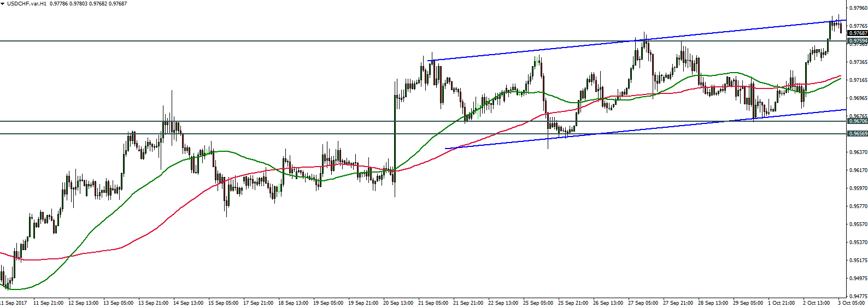
Task: Click the 15 Sep 05:00 time label
Action: tap(223, 303)
